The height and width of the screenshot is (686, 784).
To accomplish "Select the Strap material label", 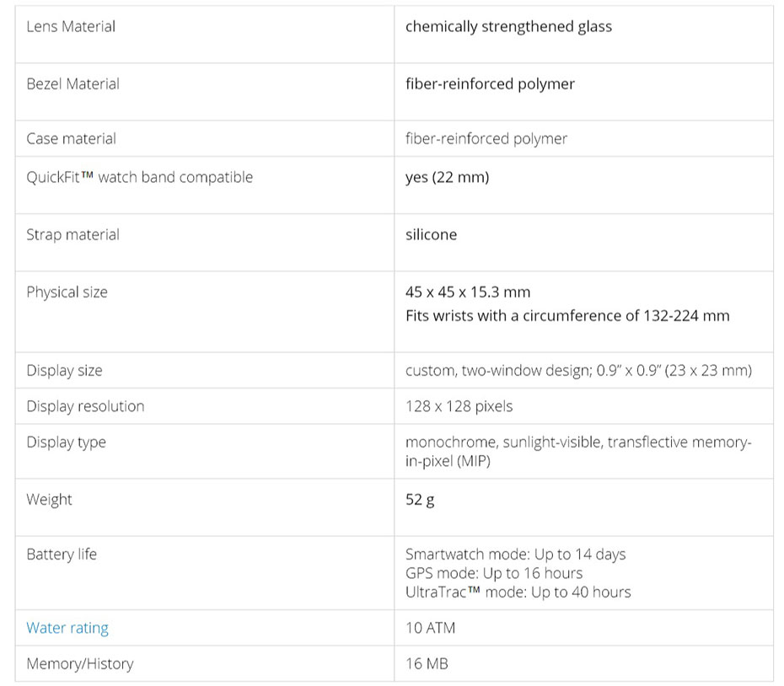I will click(x=72, y=234).
